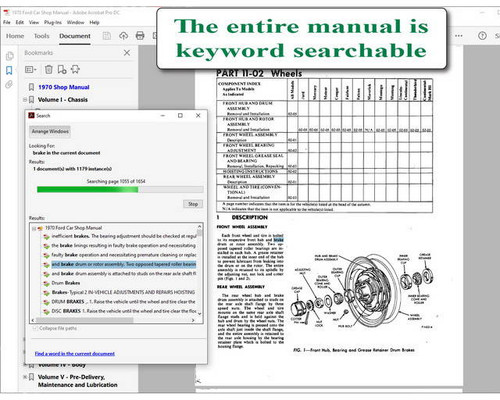
Task: Delete selected bookmark with trash icon
Action: pos(49,69)
